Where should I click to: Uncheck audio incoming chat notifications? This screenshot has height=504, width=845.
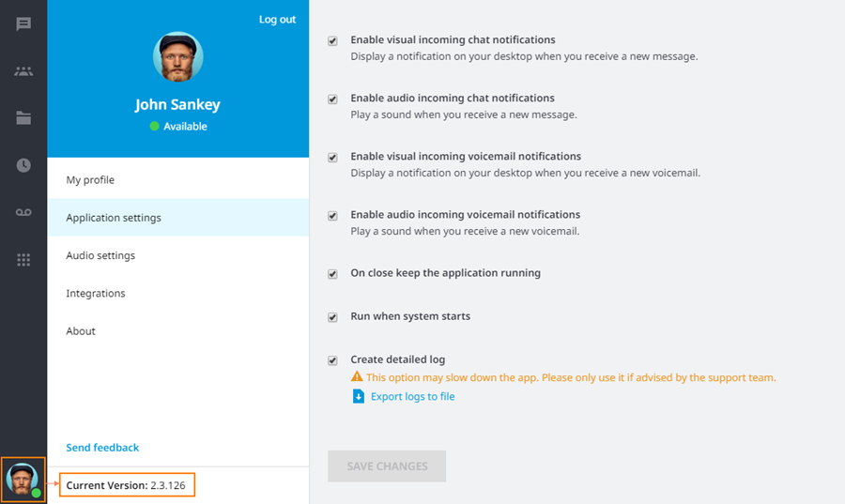click(x=332, y=99)
